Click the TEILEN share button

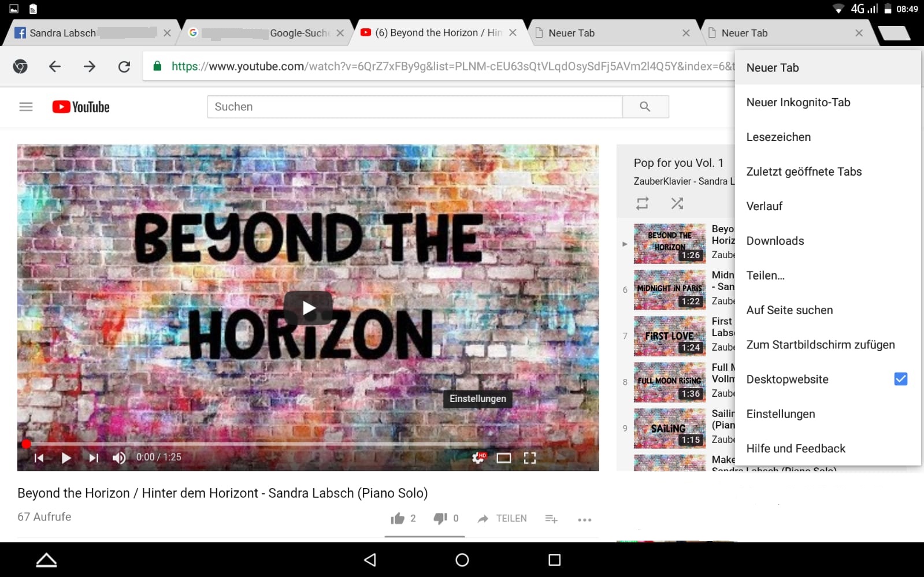coord(502,519)
